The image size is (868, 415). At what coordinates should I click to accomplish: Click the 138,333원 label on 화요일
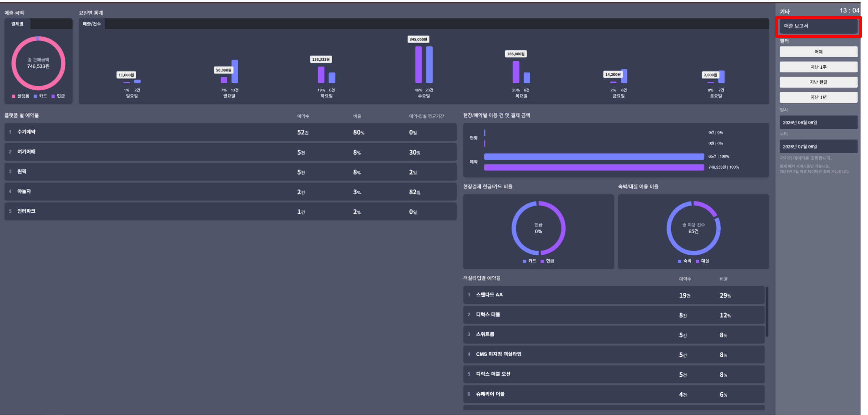tap(321, 59)
